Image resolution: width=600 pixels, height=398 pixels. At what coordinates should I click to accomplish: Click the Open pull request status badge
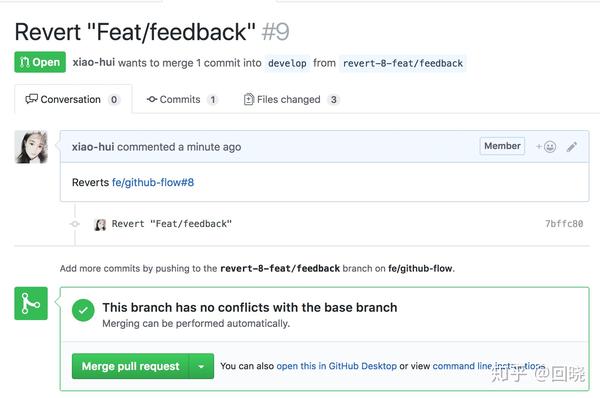tap(40, 62)
